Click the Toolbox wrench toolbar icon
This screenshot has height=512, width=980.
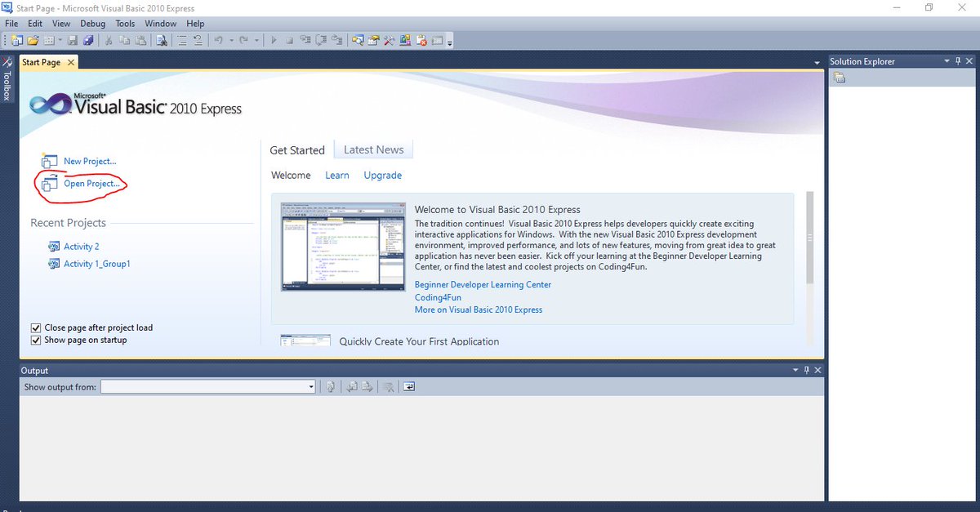390,40
